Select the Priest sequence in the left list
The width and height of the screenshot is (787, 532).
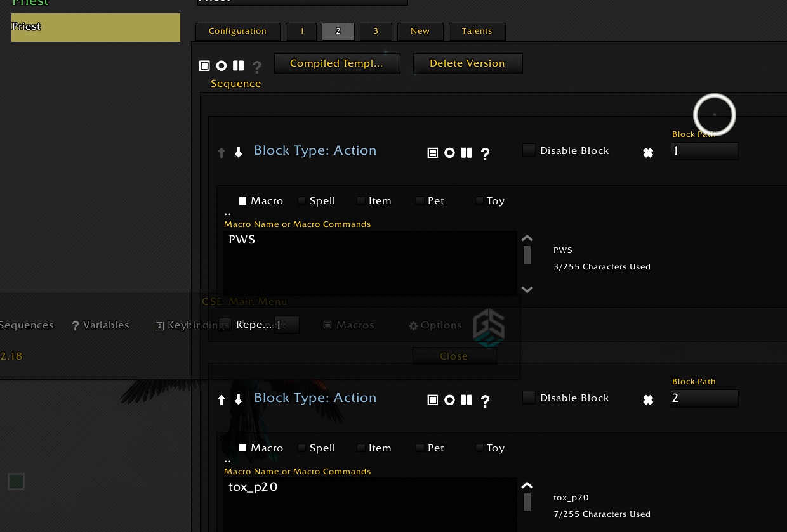(96, 27)
